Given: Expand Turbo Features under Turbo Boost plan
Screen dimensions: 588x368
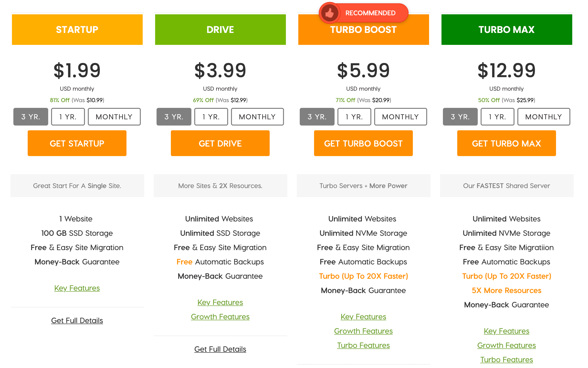Looking at the screenshot, I should click(363, 345).
